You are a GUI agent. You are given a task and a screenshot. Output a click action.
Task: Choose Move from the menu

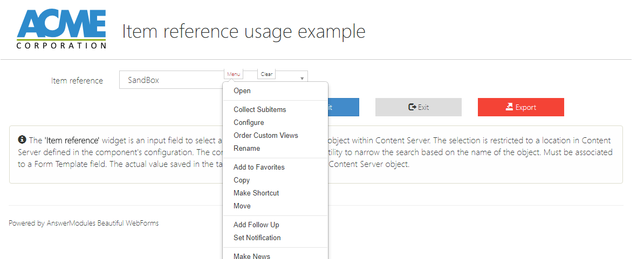(242, 206)
